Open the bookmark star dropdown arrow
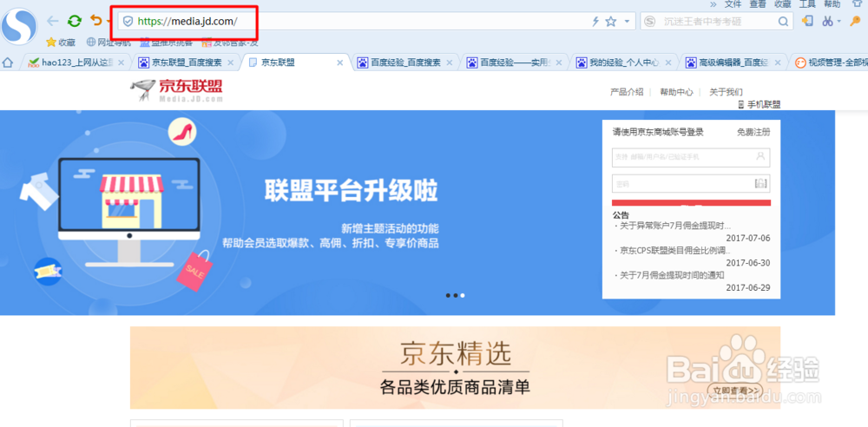 (627, 22)
